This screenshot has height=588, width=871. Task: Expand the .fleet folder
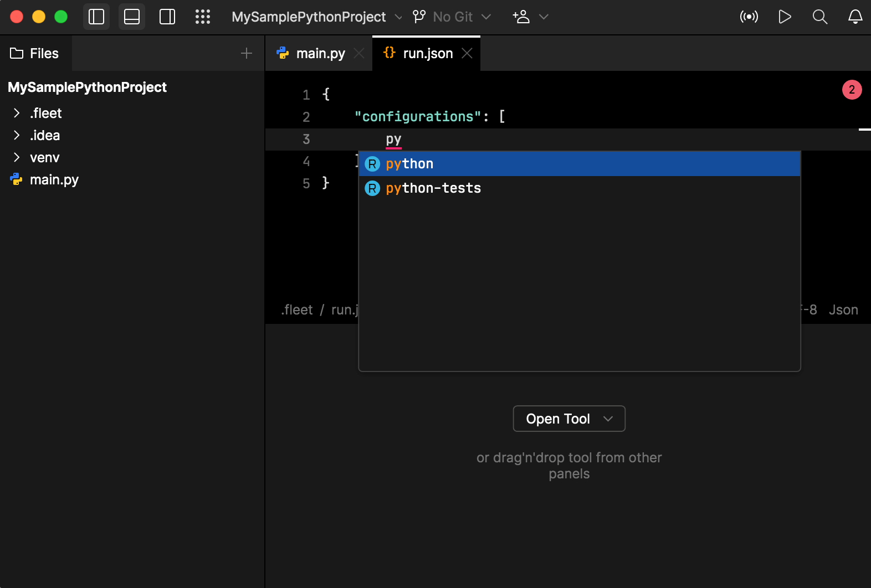(x=17, y=114)
